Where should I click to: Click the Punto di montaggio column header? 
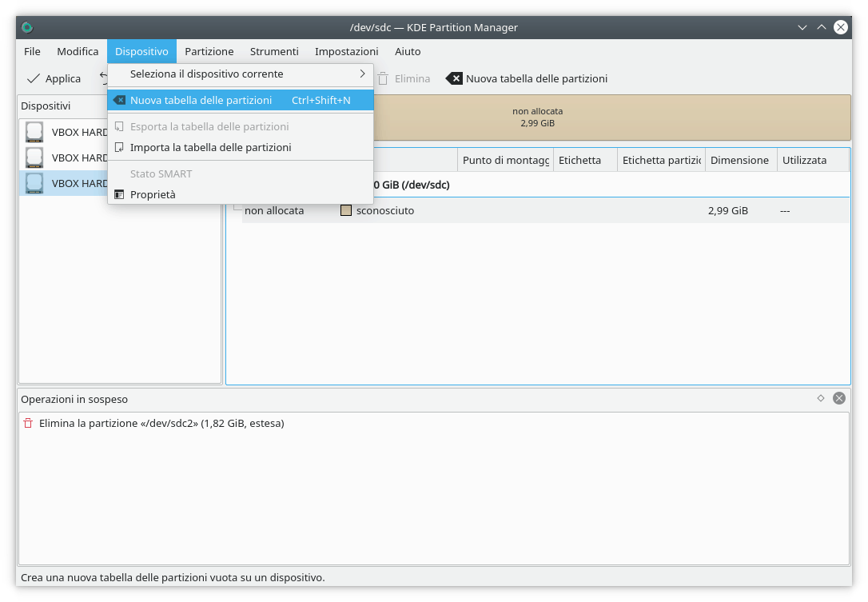[505, 160]
